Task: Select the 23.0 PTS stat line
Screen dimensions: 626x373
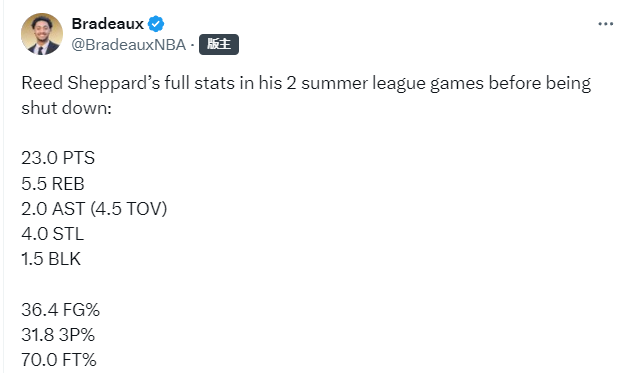Action: point(58,158)
